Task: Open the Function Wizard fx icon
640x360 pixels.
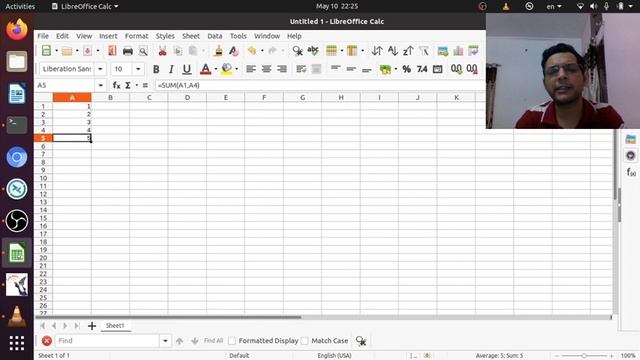Action: click(x=116, y=85)
